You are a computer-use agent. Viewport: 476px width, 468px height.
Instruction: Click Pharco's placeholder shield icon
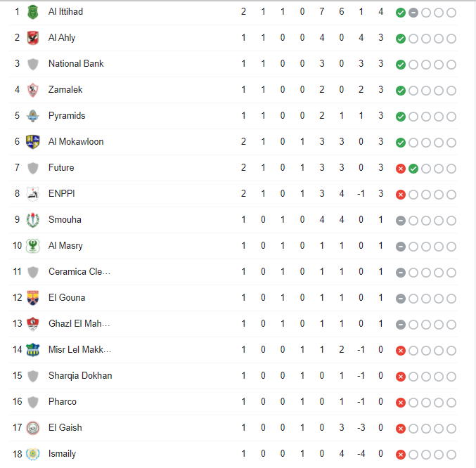tap(33, 402)
